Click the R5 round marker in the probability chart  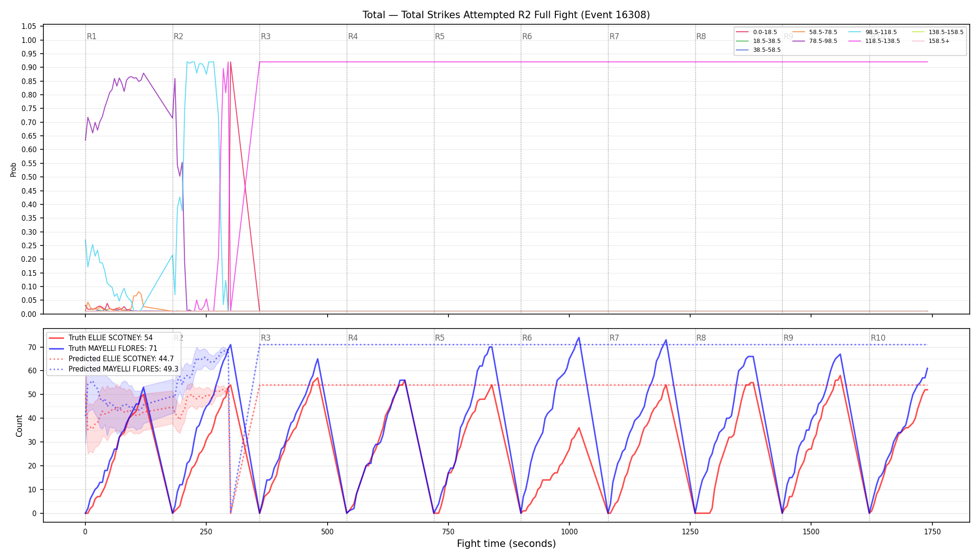tap(440, 36)
